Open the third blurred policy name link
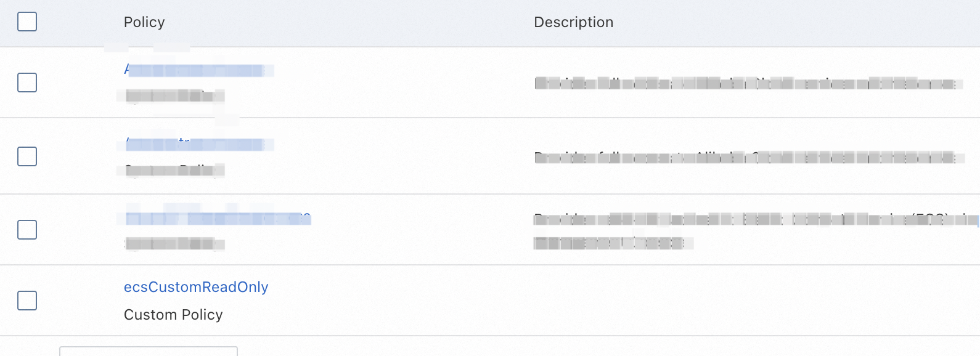Screen dimensions: 980x356 217,219
